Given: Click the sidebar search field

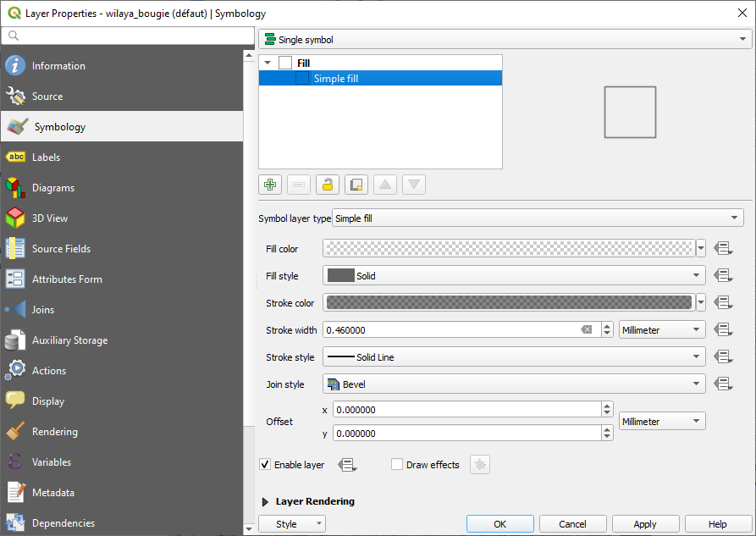Looking at the screenshot, I should [x=127, y=36].
